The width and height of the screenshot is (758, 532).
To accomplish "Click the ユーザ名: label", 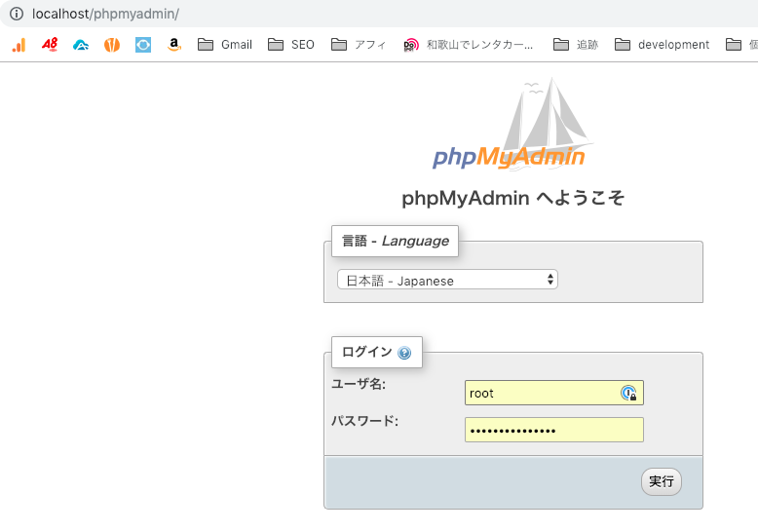I will [359, 384].
